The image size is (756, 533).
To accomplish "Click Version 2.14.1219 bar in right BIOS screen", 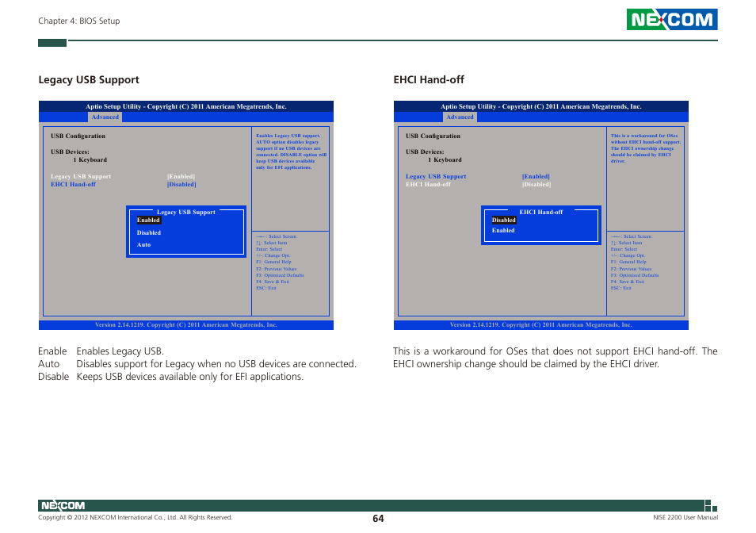I will pos(541,325).
